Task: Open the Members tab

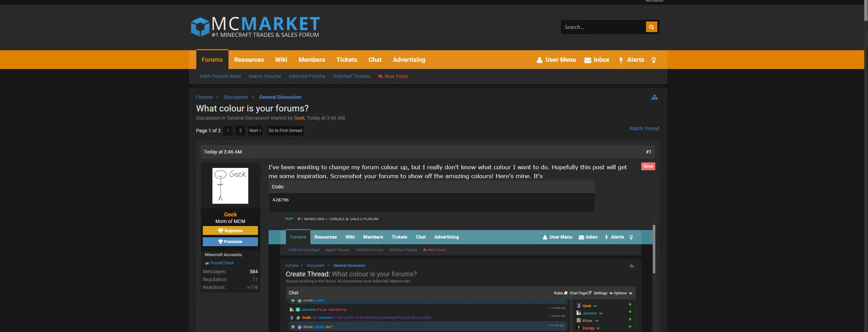Action: tap(312, 60)
